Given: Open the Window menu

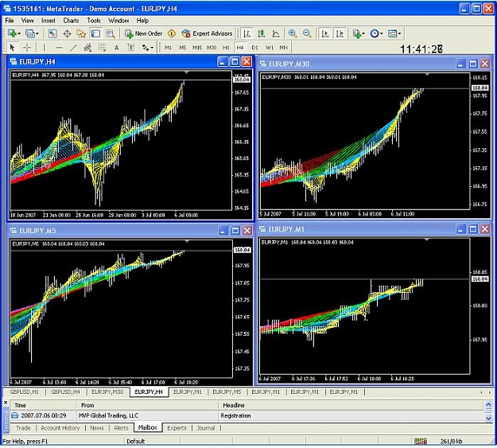Looking at the screenshot, I should point(118,21).
